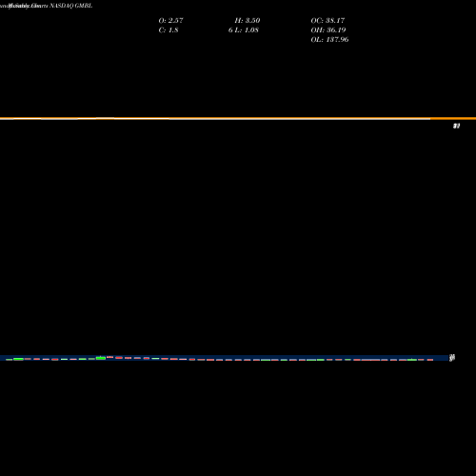The image size is (476, 476).
Task: Click the OC: 38.17 reading
Action: click(x=327, y=20)
